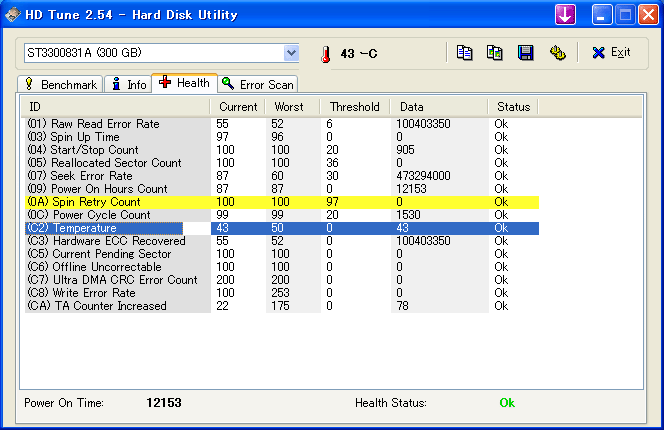664x430 pixels.
Task: Select the (04) Start/Stop Count row
Action: click(282, 150)
